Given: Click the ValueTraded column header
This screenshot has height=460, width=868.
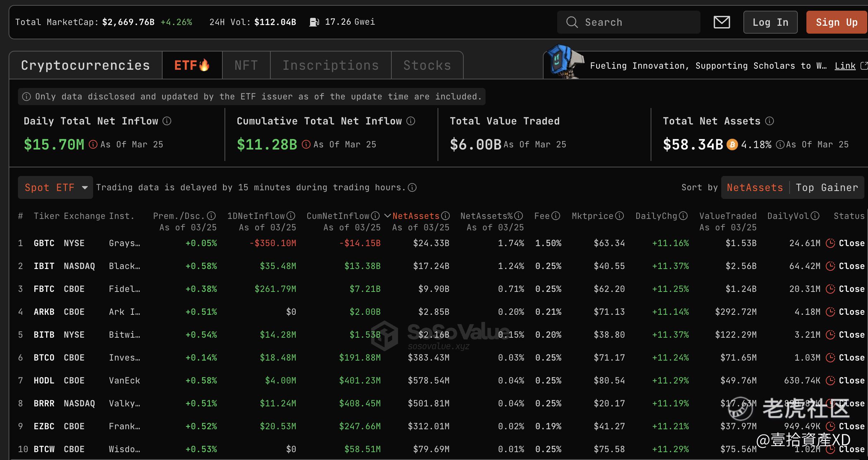Looking at the screenshot, I should click(728, 216).
